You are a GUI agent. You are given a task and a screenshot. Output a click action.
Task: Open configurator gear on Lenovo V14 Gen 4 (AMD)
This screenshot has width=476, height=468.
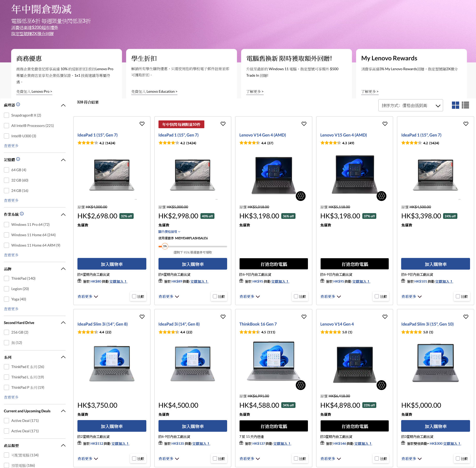tap(301, 196)
